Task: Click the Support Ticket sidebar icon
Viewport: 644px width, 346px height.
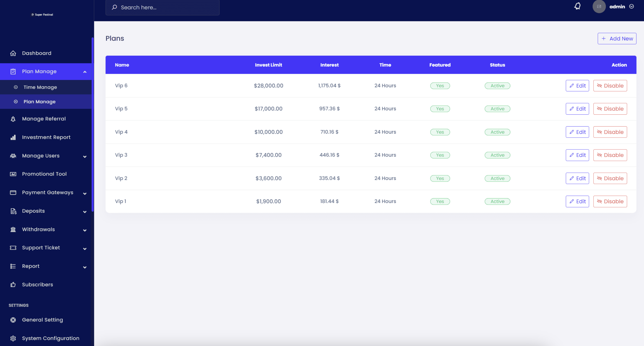Action: tap(13, 248)
